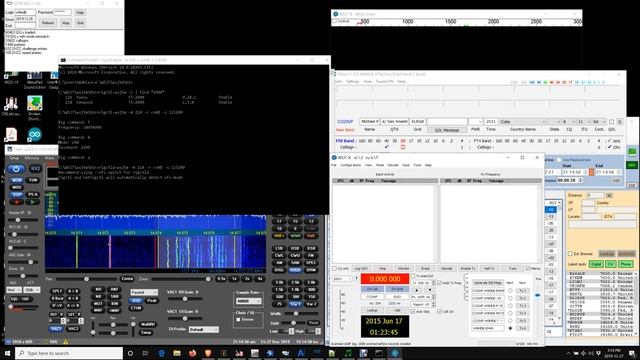Viewport: 640px width, 360px height.
Task: Click Generate Std Msgs button
Action: [x=487, y=282]
